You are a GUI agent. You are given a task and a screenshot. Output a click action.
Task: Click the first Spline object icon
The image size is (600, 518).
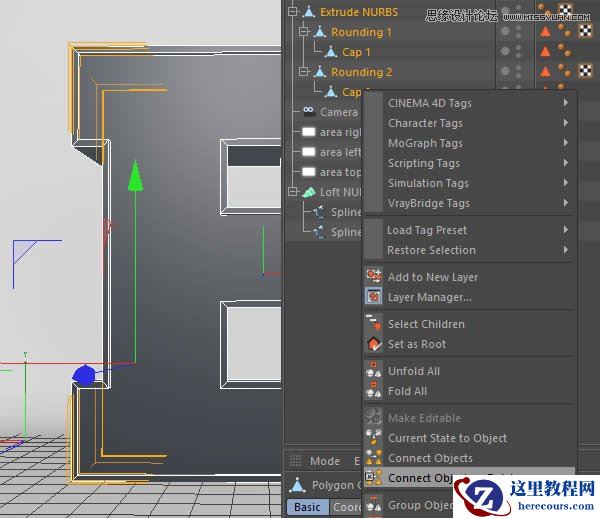click(319, 212)
